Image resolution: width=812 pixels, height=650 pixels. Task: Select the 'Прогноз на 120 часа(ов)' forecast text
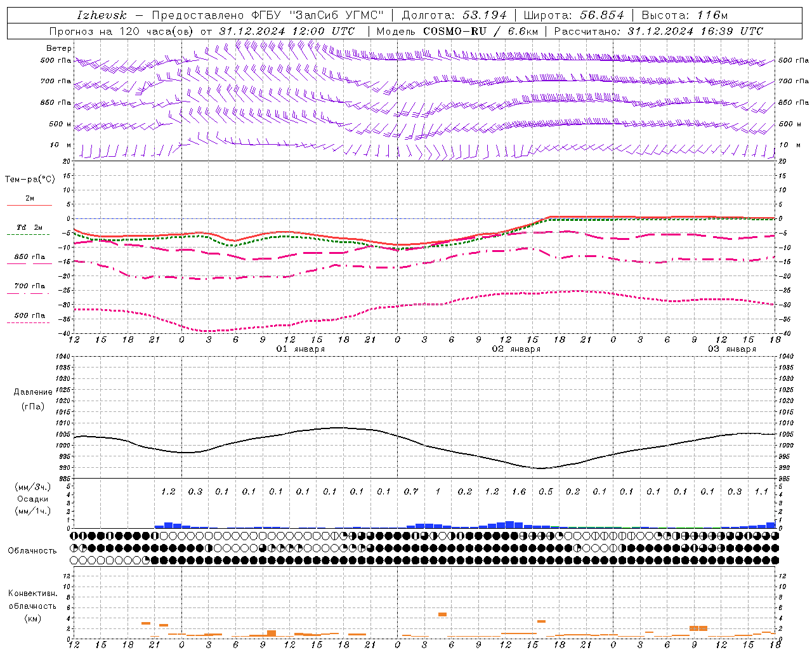121,31
